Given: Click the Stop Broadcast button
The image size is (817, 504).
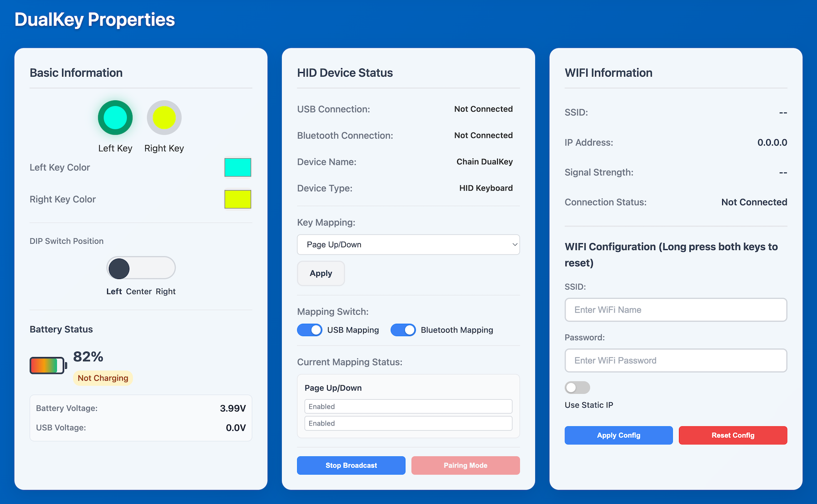Looking at the screenshot, I should pyautogui.click(x=351, y=465).
